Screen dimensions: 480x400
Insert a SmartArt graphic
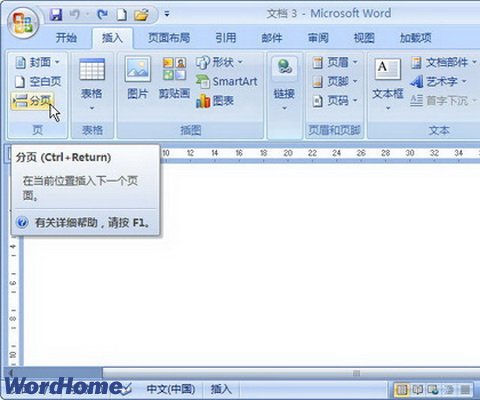227,81
